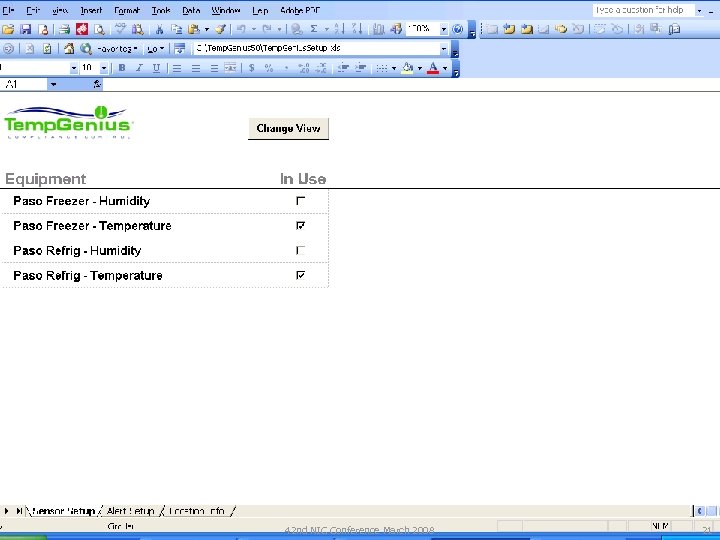Select the Paso Freezer - Temperature row label

[x=92, y=225]
